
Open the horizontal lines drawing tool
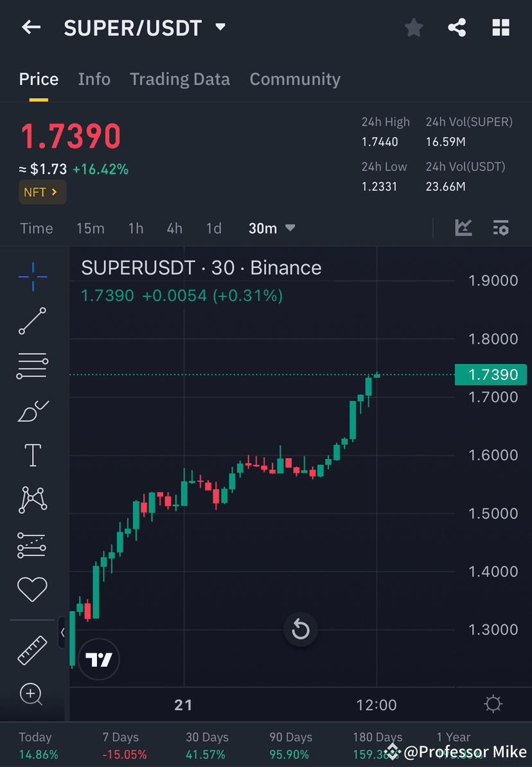(x=32, y=365)
